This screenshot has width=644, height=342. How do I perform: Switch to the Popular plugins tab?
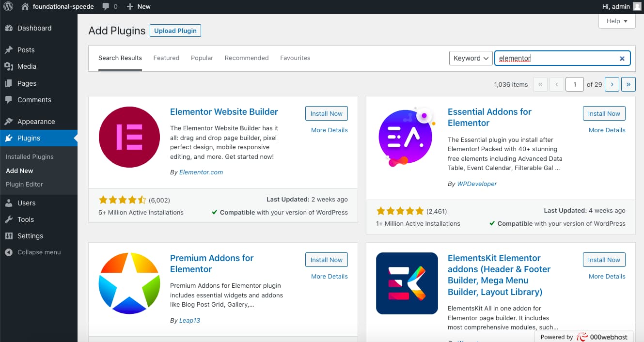coord(202,58)
